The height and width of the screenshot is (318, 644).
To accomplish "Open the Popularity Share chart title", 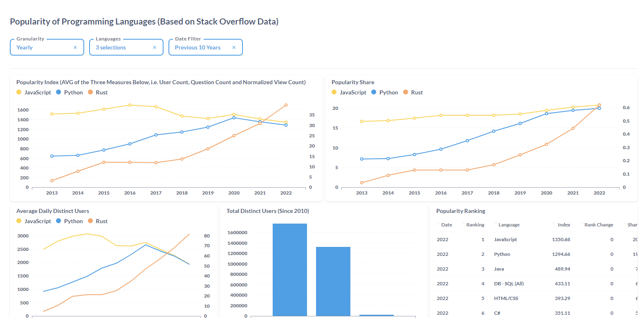I will point(353,82).
